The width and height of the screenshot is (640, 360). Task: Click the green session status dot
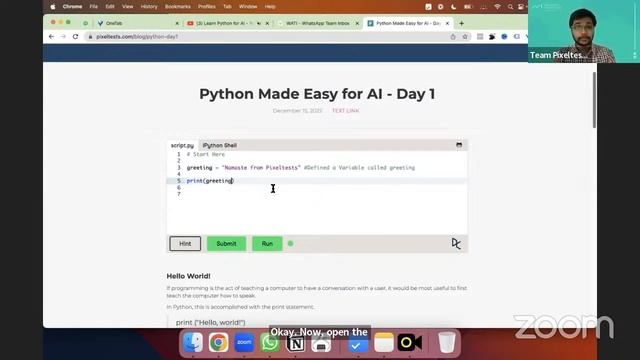coord(291,244)
